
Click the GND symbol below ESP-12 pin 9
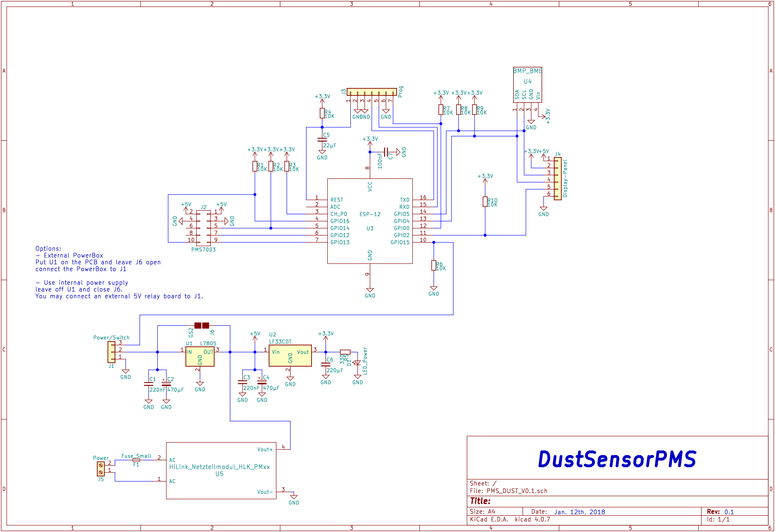click(x=370, y=293)
